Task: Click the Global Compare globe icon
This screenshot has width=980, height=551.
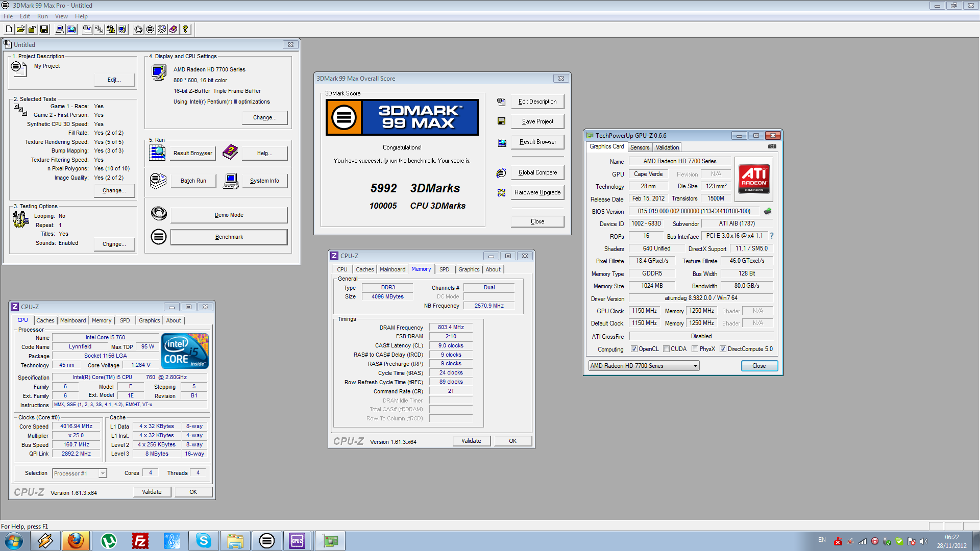Action: (501, 173)
